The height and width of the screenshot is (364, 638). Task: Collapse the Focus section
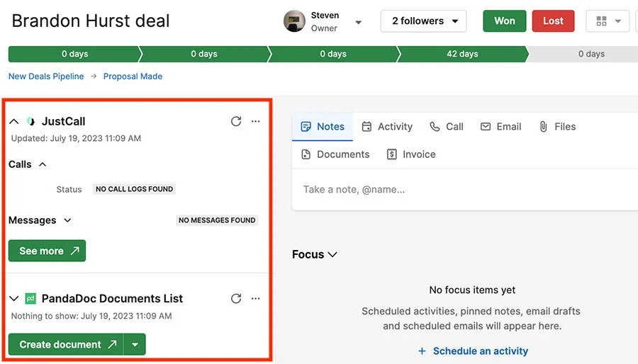pos(332,255)
